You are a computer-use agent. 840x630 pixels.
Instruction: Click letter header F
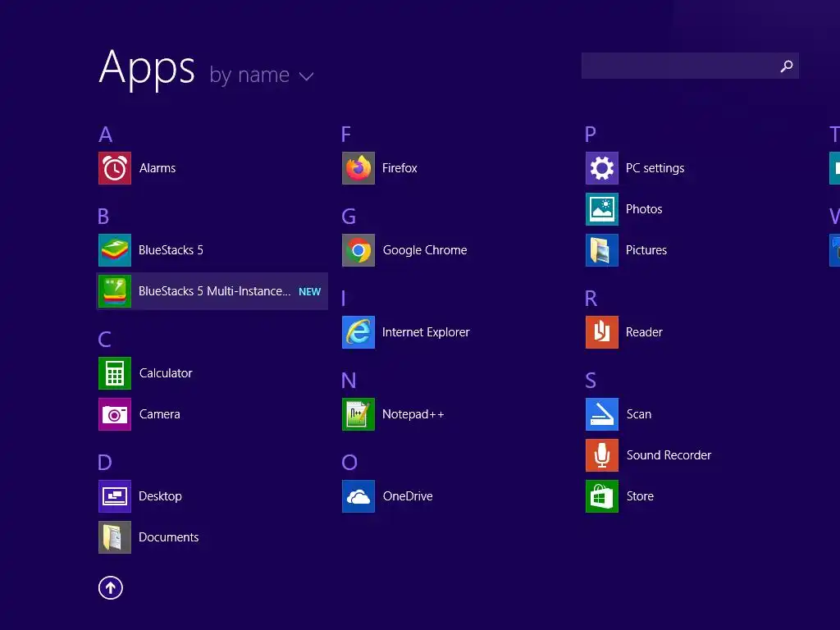tap(346, 135)
